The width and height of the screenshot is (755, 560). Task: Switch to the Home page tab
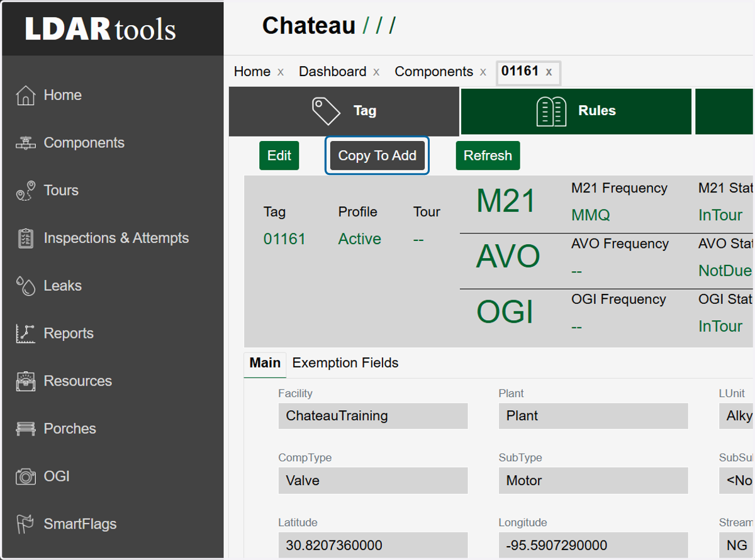pos(252,72)
